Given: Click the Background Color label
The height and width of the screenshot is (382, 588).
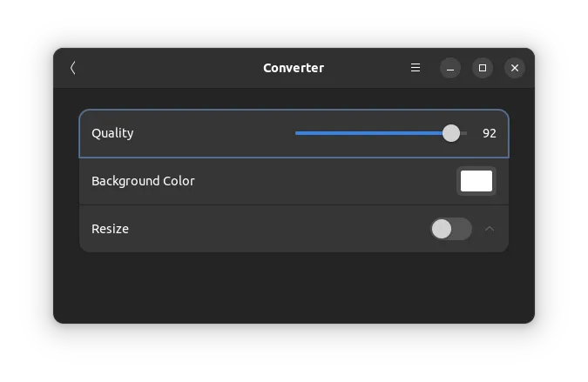Looking at the screenshot, I should (143, 181).
